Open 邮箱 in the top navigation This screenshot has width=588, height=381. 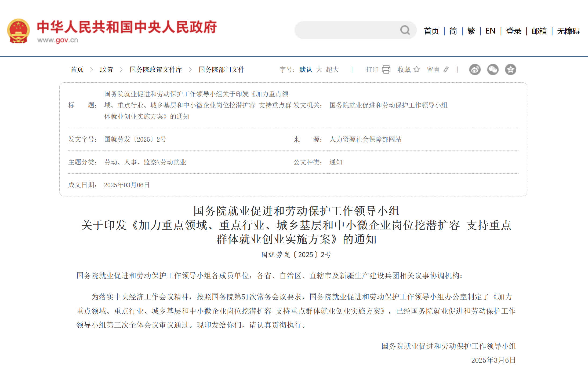[539, 31]
